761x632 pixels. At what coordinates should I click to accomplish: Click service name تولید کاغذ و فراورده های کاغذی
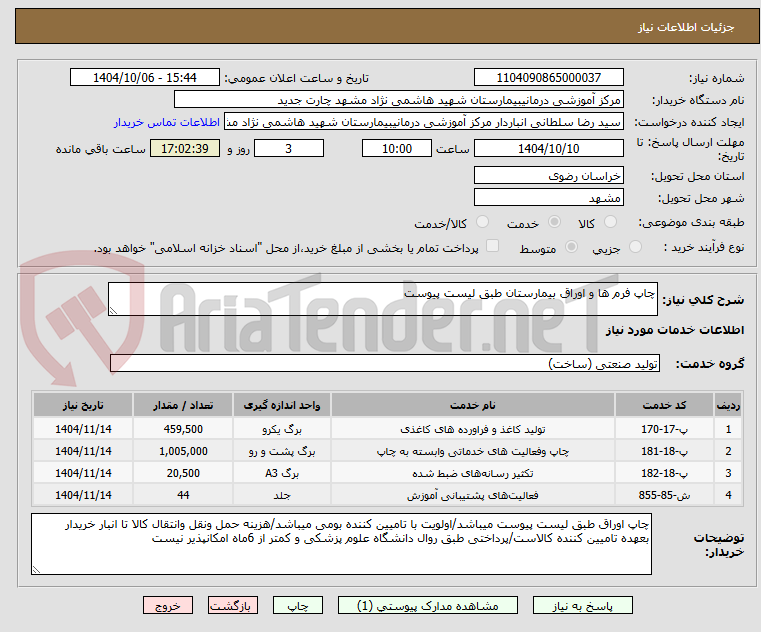(x=473, y=429)
